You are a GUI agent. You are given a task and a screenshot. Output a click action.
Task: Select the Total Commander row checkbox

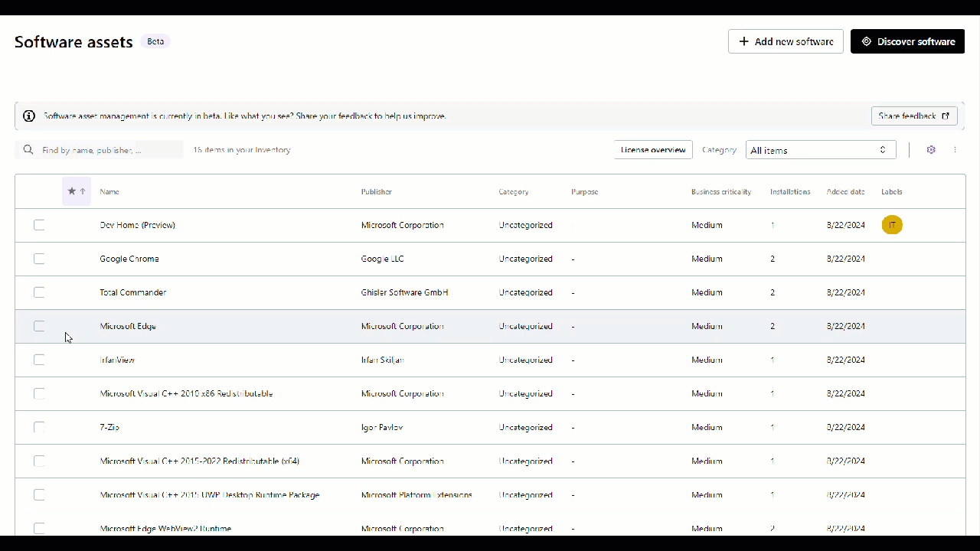(x=39, y=292)
